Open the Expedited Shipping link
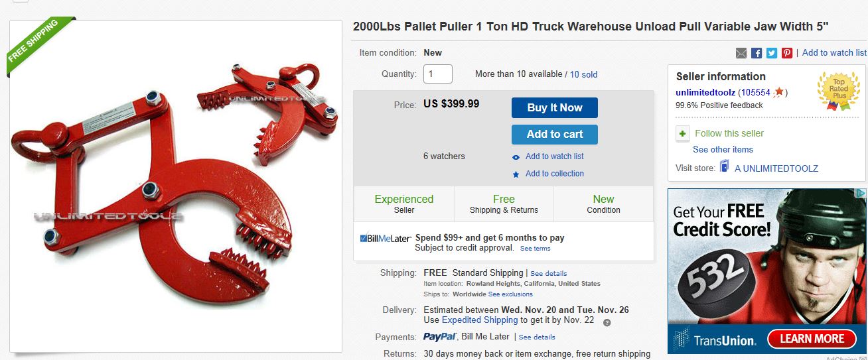 [x=480, y=320]
